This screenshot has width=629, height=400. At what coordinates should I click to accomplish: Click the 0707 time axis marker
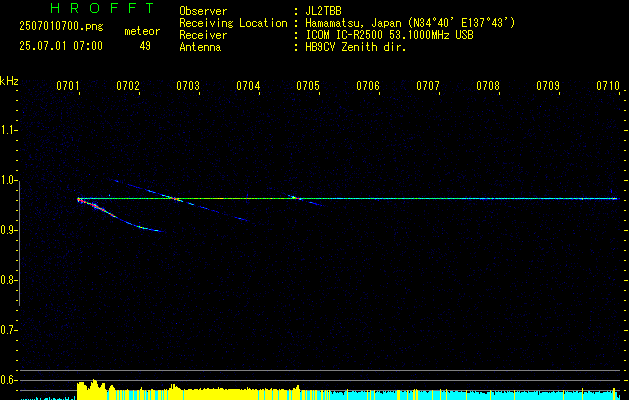click(428, 86)
